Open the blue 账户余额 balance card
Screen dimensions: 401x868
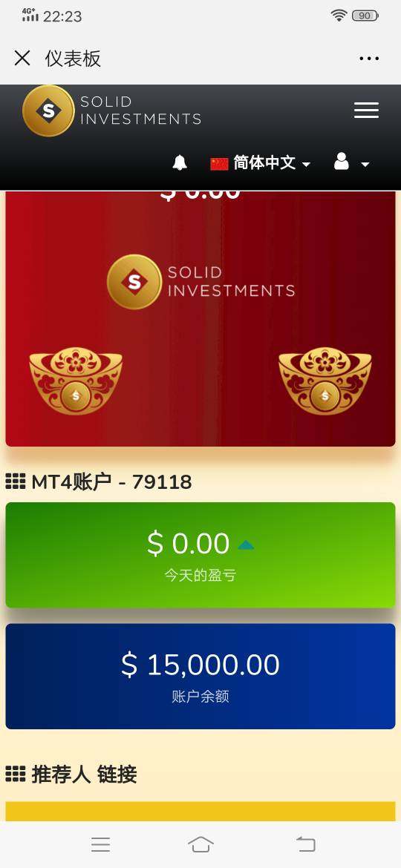pyautogui.click(x=200, y=677)
